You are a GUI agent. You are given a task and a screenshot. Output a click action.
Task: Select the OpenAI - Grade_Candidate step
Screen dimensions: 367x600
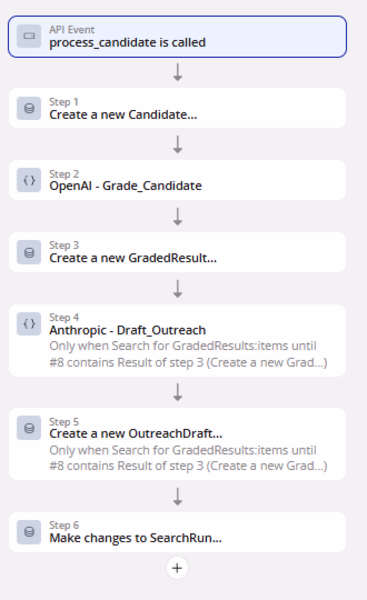coord(177,180)
